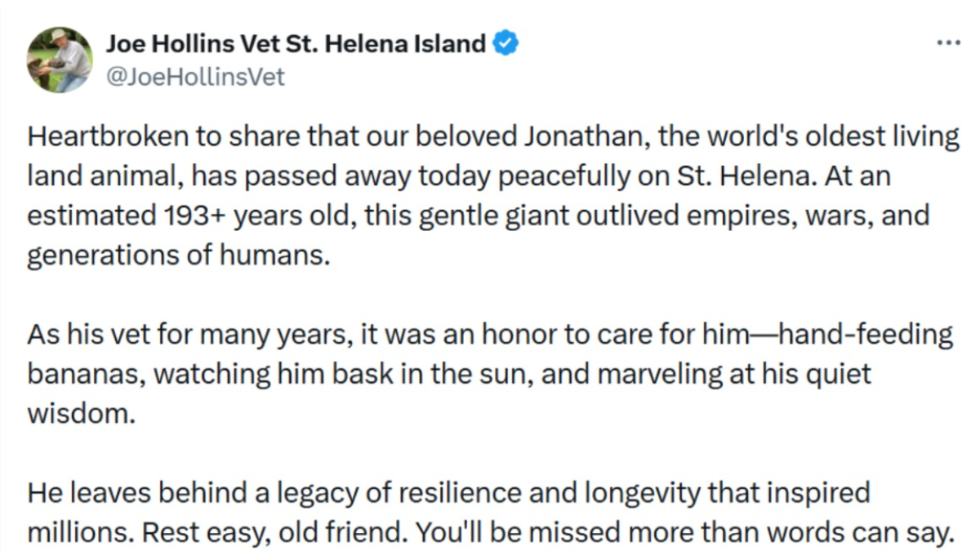Open the @JoeHollinsVet handle link
The height and width of the screenshot is (551, 980).
click(195, 77)
